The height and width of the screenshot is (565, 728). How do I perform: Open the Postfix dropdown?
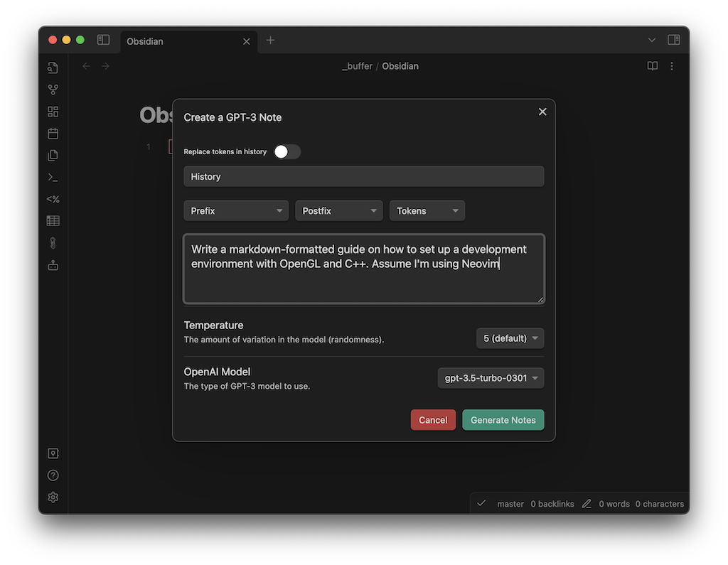pos(339,211)
